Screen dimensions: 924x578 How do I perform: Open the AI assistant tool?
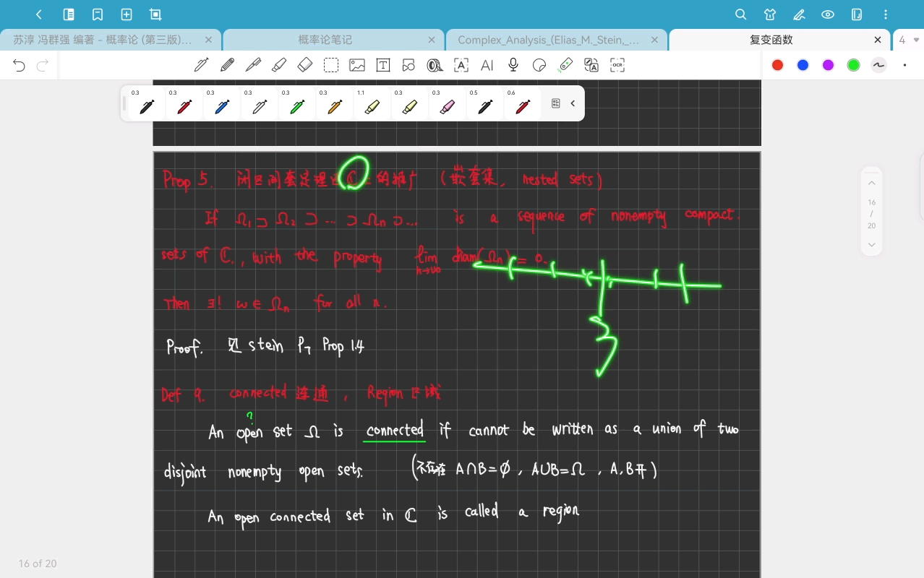tap(487, 65)
